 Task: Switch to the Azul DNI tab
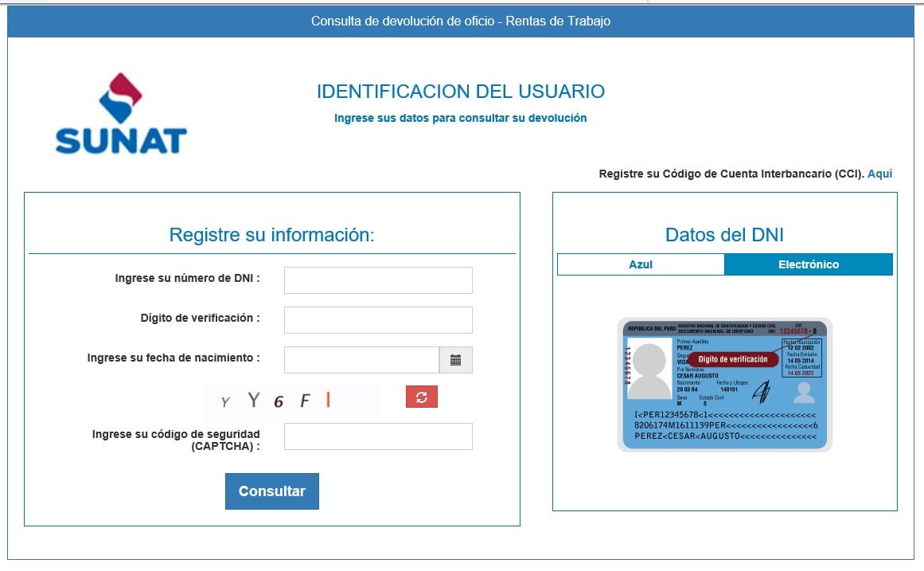(x=641, y=264)
